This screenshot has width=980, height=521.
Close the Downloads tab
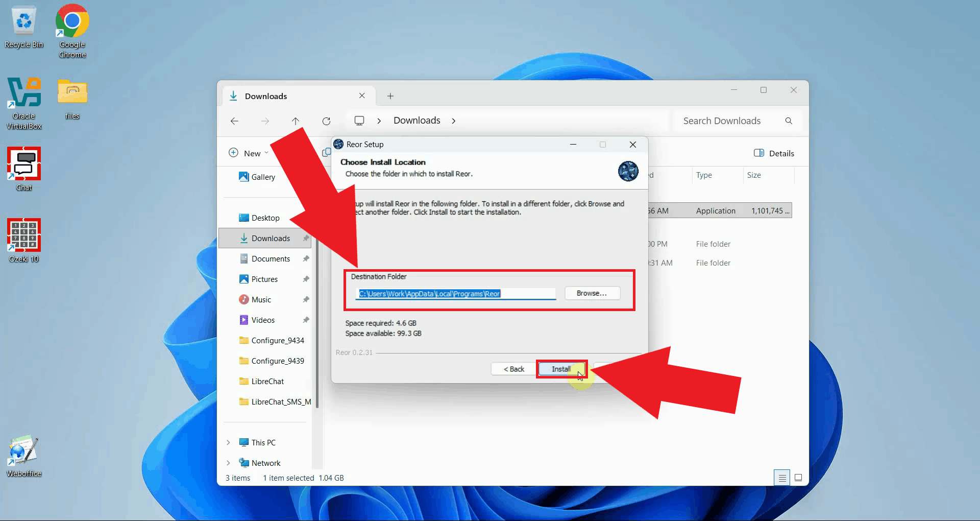(362, 96)
